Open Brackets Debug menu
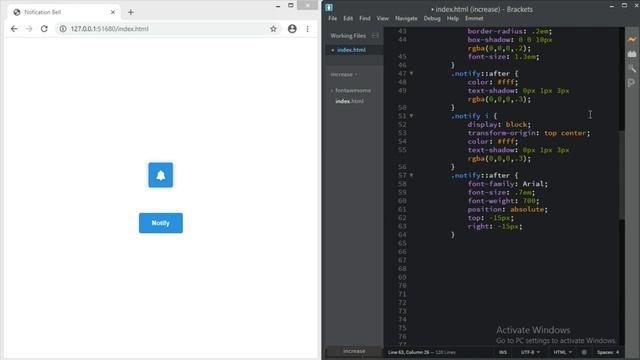Viewport: 640px width, 360px height. pos(432,18)
